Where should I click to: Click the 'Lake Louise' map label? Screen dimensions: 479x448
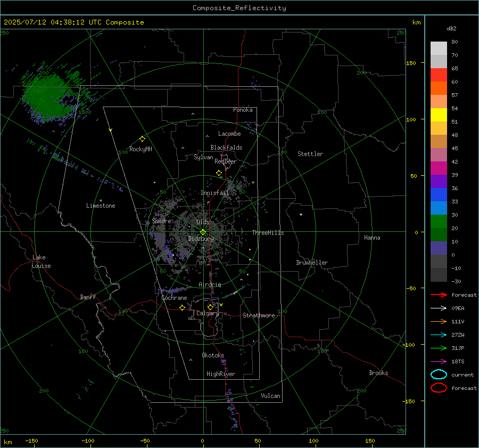point(41,262)
